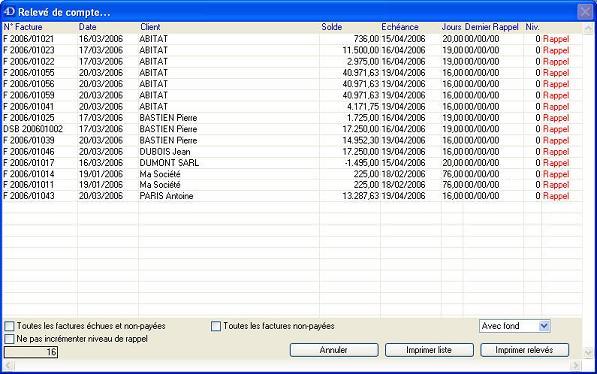
Task: Click Rappel for invoice F 2006/01017
Action: (x=556, y=163)
